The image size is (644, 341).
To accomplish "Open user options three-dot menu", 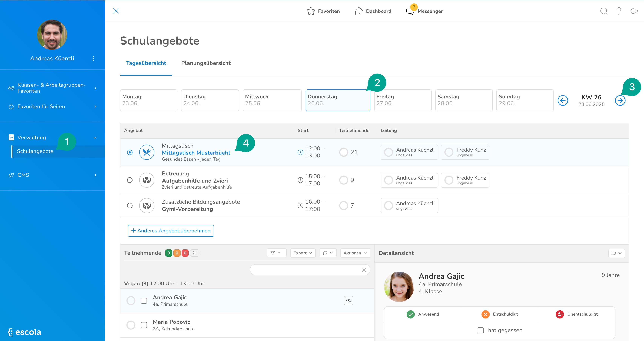I will click(x=93, y=58).
